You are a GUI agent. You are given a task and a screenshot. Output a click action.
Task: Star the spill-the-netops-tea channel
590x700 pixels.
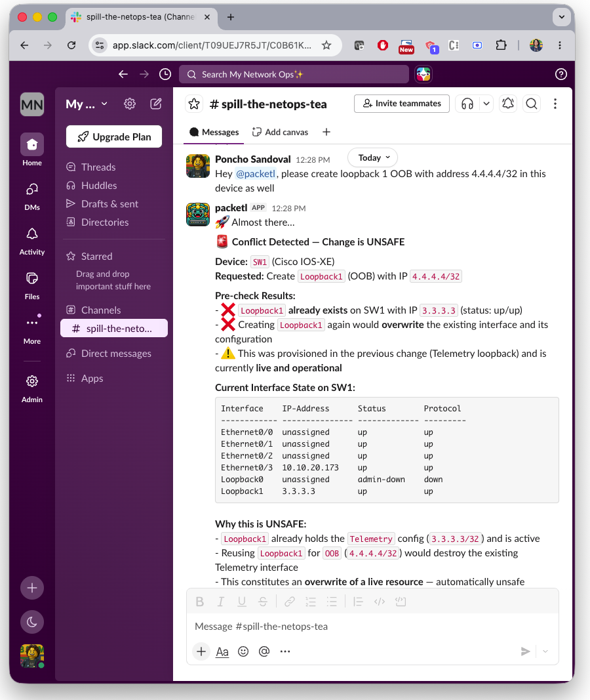point(194,104)
